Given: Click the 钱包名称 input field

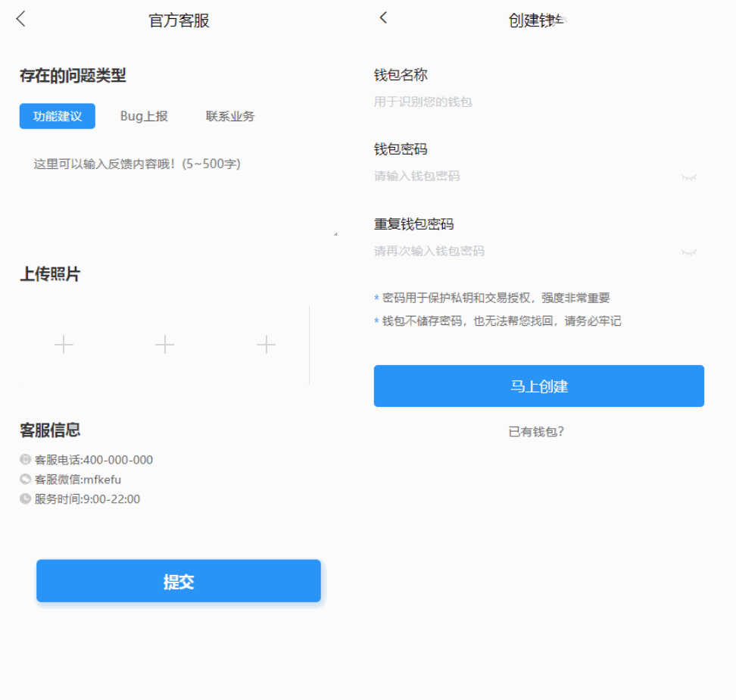Looking at the screenshot, I should point(530,102).
